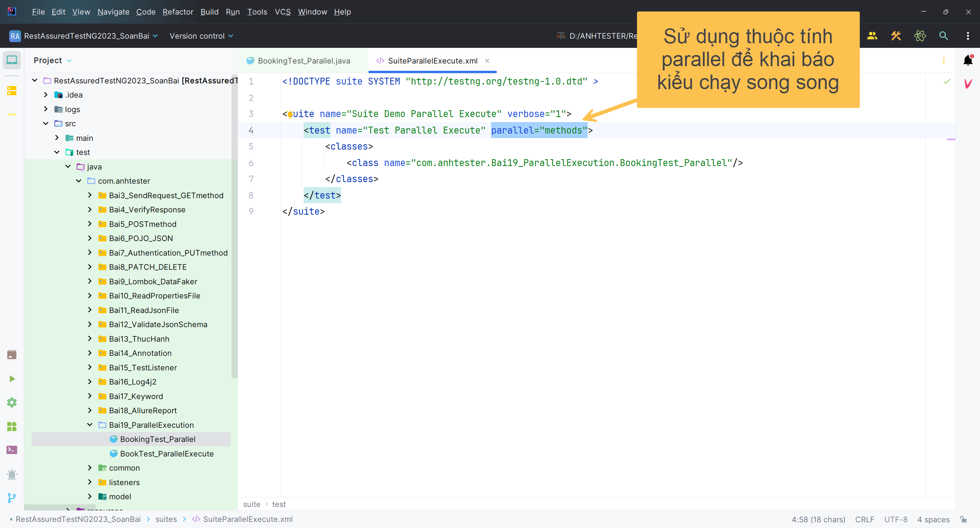Open the Refactor menu
980x528 pixels.
pyautogui.click(x=178, y=12)
